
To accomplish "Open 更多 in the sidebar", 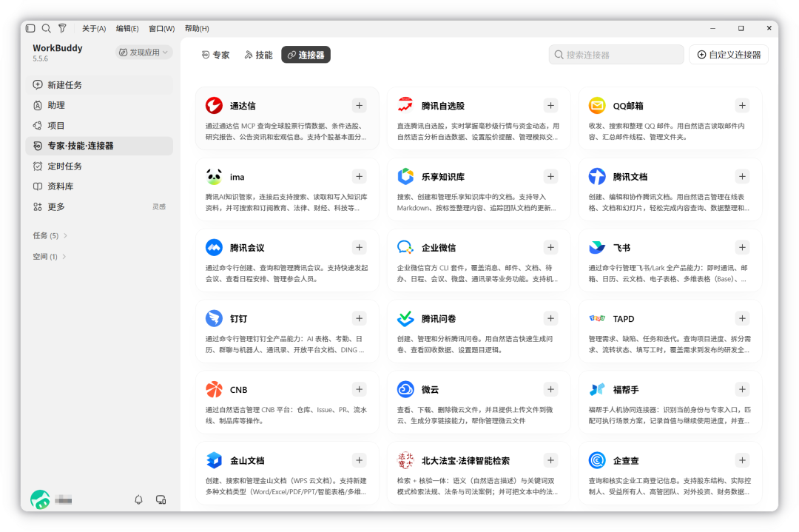I will 99,207.
